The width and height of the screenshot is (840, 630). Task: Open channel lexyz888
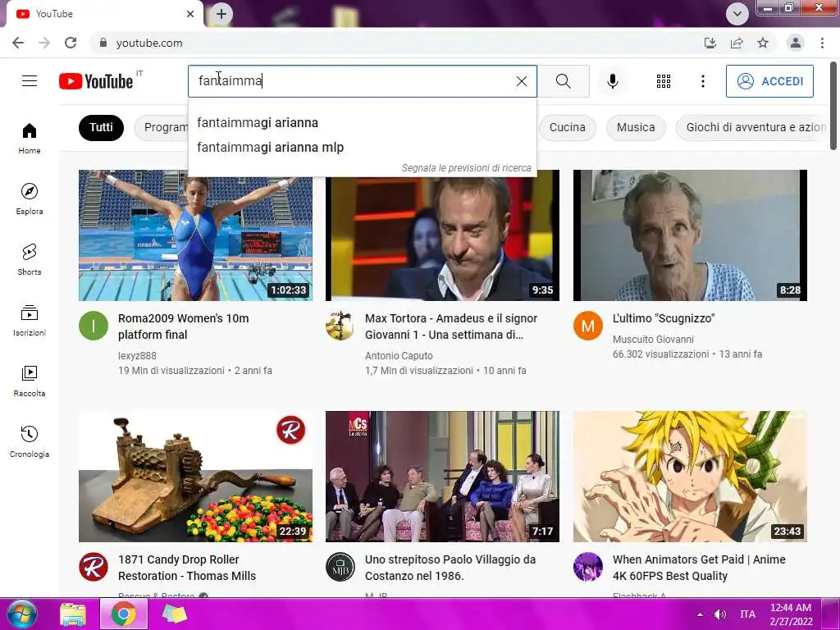pos(137,356)
